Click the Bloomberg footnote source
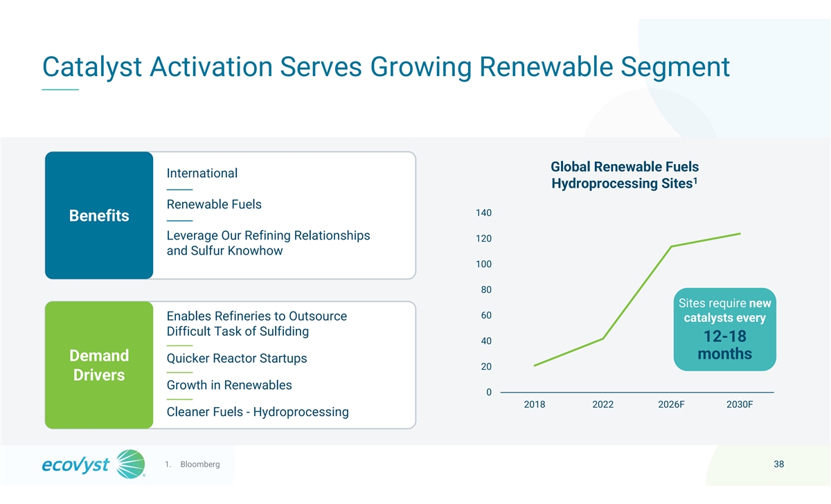Viewport: 831px width, 504px height. point(199,464)
